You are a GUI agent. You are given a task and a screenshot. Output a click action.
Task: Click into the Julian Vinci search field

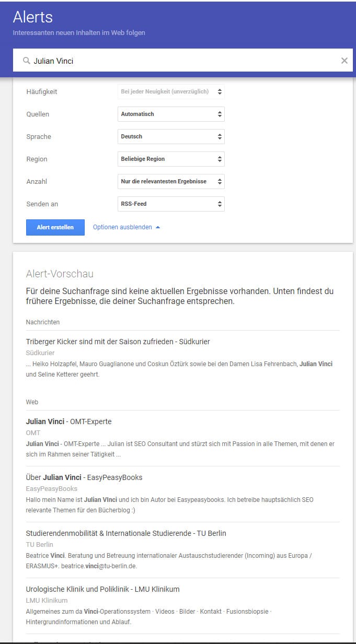[x=183, y=61]
